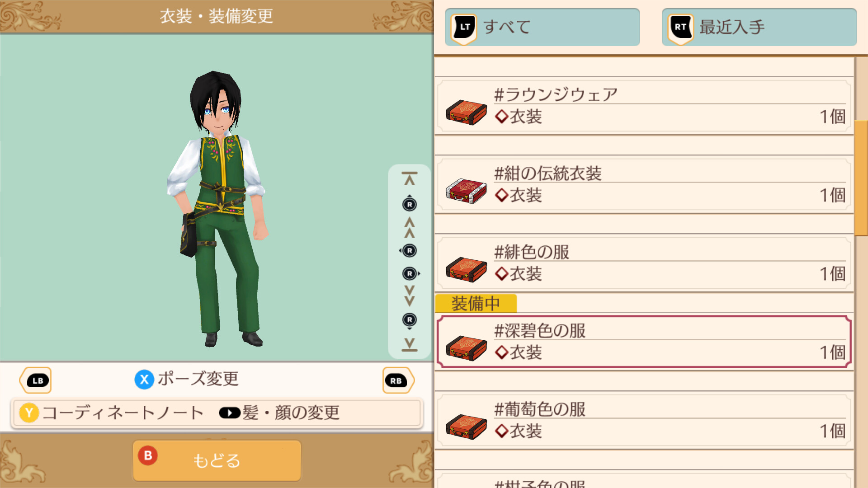868x488 pixels.
Task: Click the double up-arrow page icon
Action: pos(410,227)
